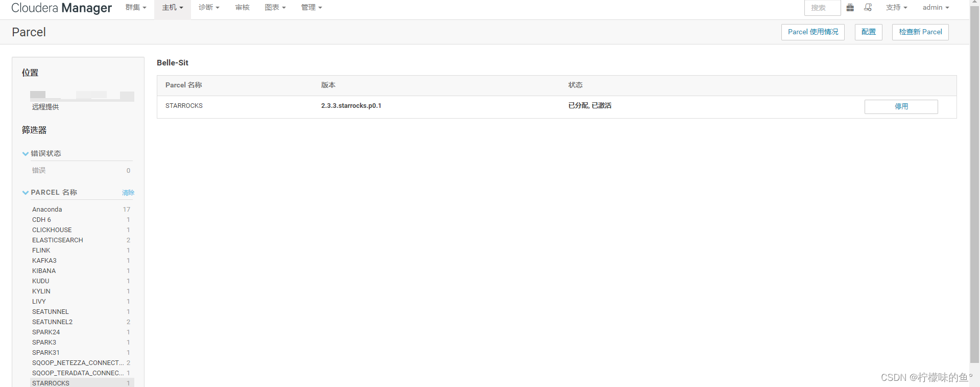This screenshot has height=387, width=980.
Task: Select the highlighted STARROCKS filter entry
Action: pos(82,383)
